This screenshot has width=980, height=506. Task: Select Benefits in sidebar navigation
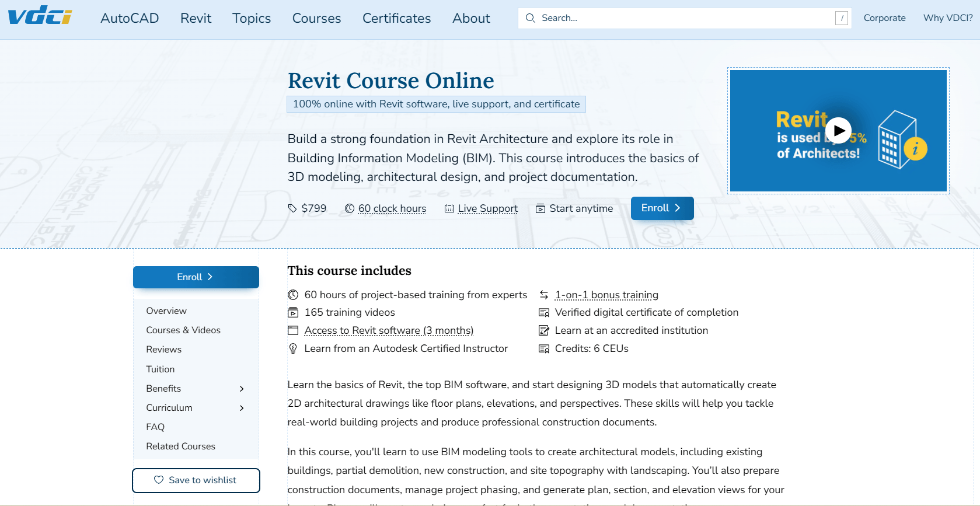click(x=163, y=389)
